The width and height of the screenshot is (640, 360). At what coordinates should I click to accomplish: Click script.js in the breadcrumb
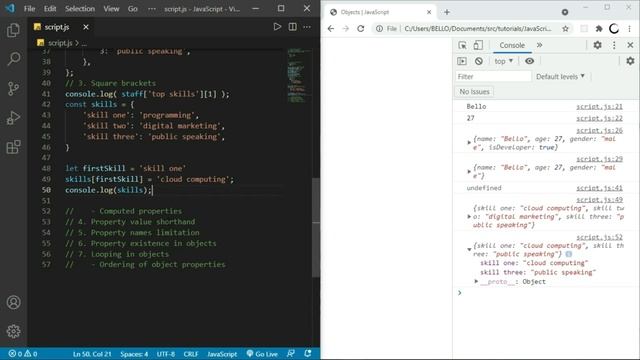60,43
